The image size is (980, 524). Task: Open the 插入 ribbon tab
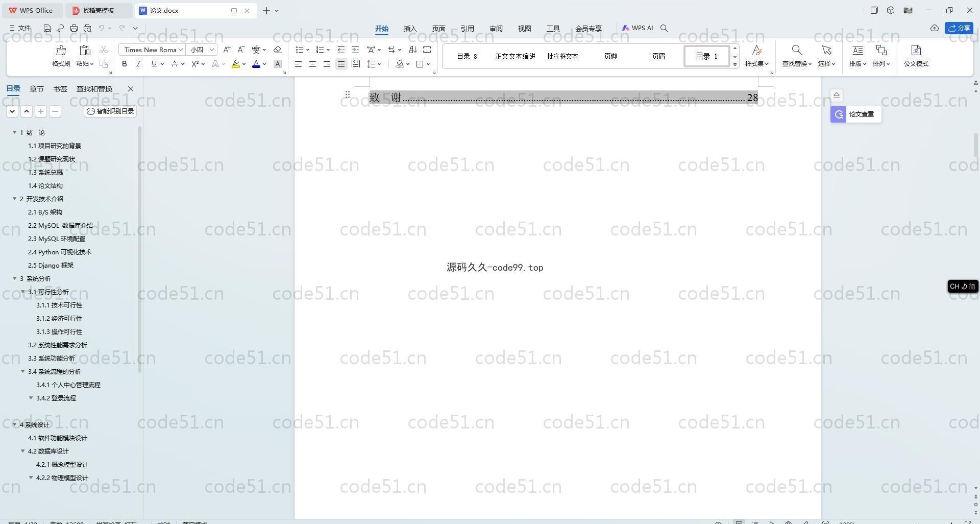coord(410,29)
